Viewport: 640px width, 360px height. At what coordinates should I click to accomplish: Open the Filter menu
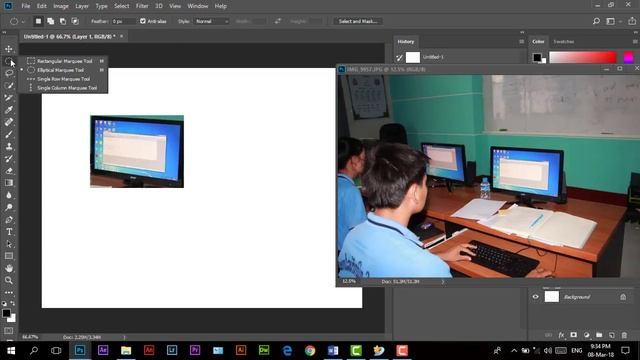click(x=142, y=6)
